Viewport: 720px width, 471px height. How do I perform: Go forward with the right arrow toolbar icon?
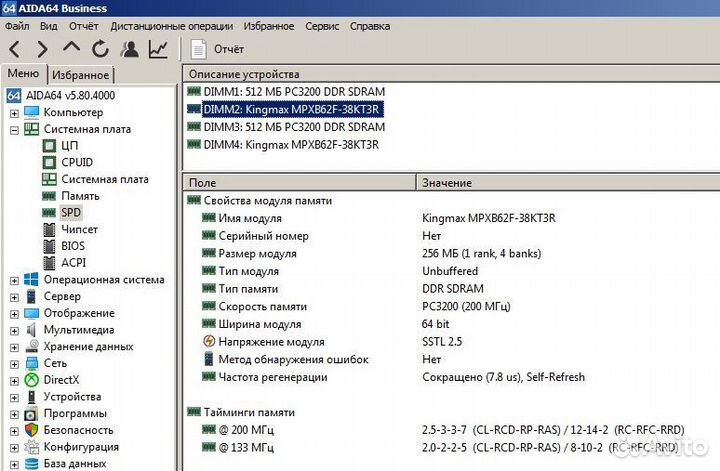tap(42, 49)
